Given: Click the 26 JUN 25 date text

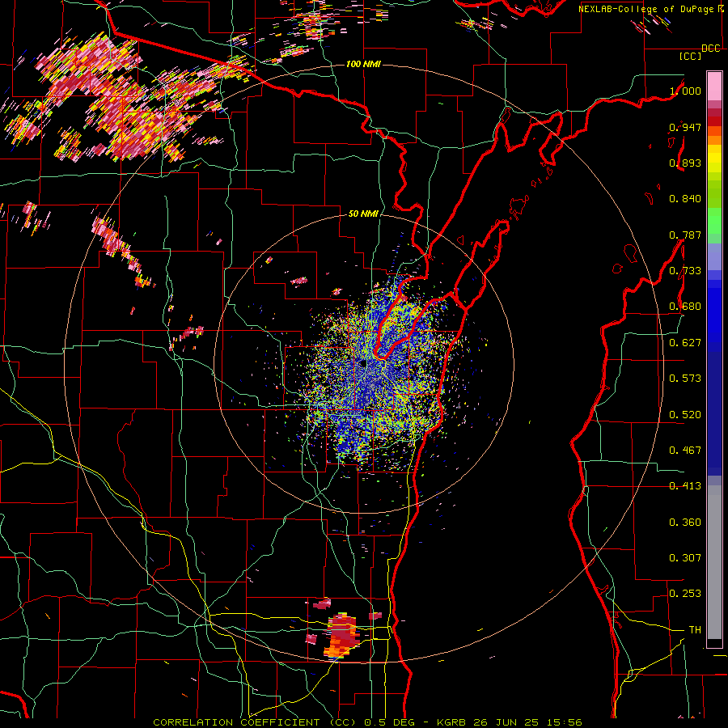Looking at the screenshot, I should click(506, 722).
